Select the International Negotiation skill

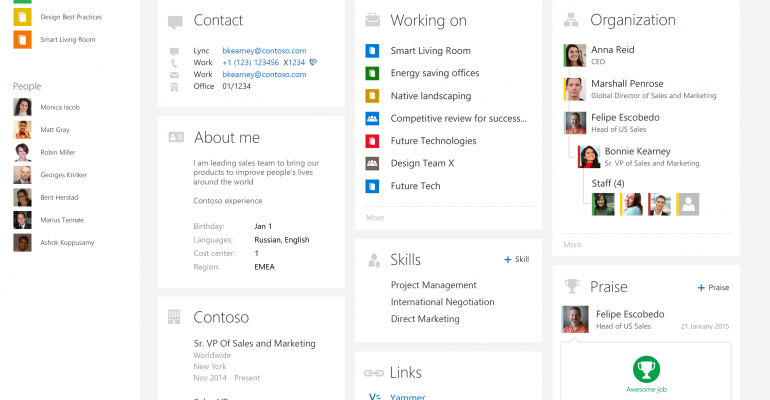click(442, 302)
